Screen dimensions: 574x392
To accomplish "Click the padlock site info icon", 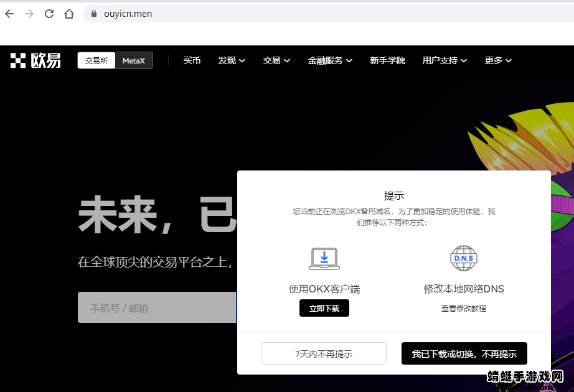I will point(94,14).
